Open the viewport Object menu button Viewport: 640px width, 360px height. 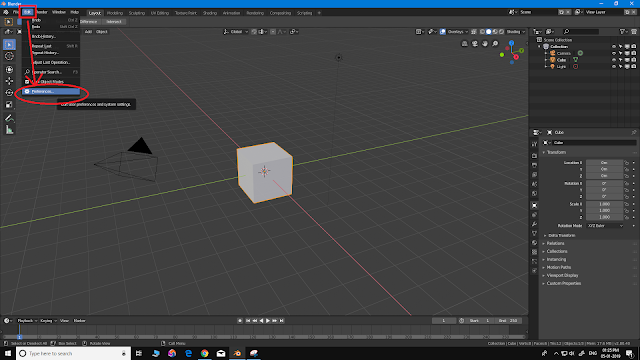point(102,31)
